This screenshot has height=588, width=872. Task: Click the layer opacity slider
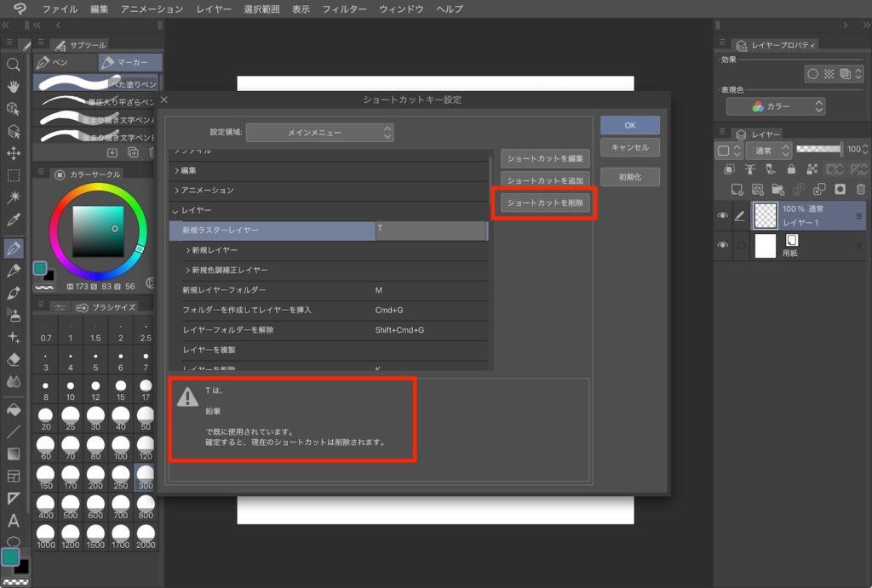pyautogui.click(x=818, y=148)
